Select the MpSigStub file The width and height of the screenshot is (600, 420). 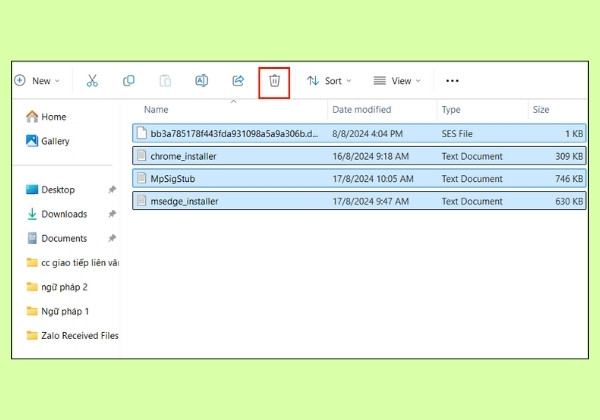(359, 179)
